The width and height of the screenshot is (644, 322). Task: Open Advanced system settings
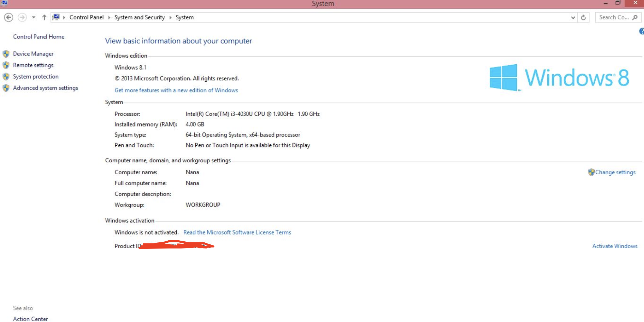[x=45, y=88]
